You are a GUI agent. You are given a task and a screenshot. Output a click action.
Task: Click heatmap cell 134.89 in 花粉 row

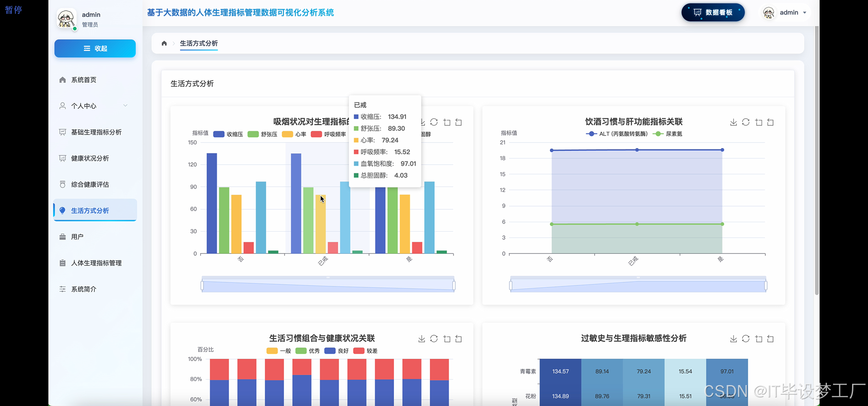tap(560, 395)
